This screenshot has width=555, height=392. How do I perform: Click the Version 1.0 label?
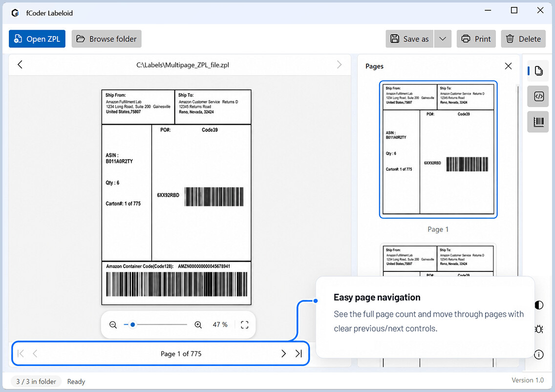(527, 380)
